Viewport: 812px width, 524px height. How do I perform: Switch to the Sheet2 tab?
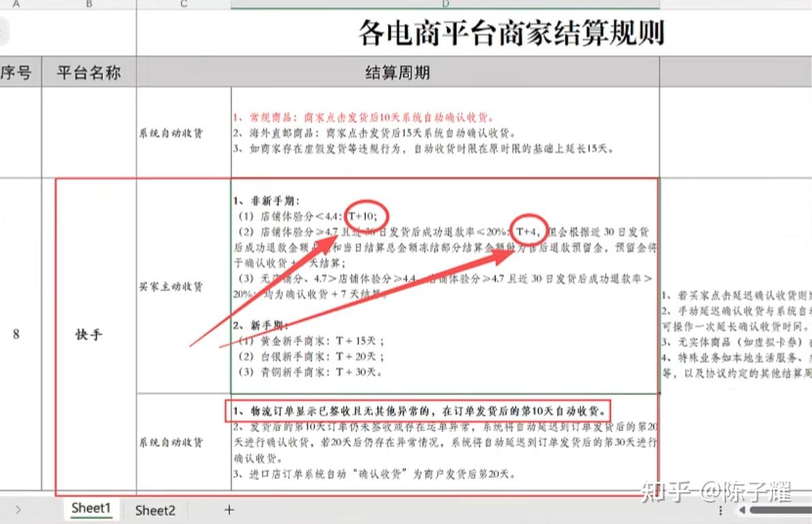tap(155, 510)
